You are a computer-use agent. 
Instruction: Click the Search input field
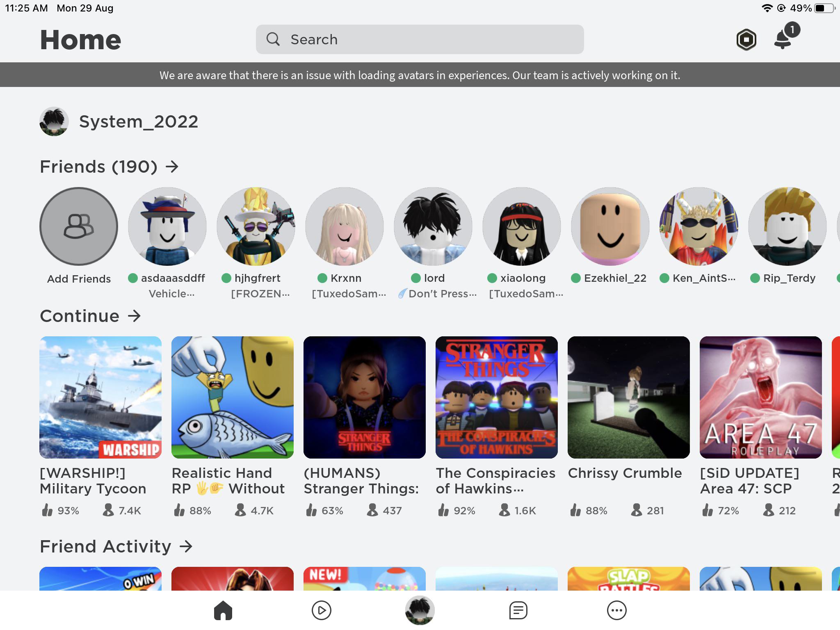pyautogui.click(x=420, y=39)
